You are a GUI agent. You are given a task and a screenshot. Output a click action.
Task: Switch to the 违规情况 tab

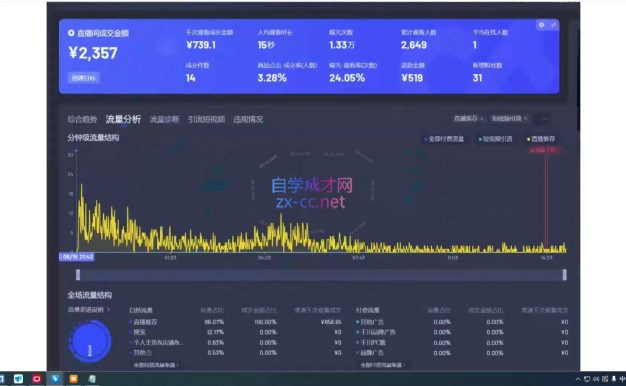click(x=248, y=119)
